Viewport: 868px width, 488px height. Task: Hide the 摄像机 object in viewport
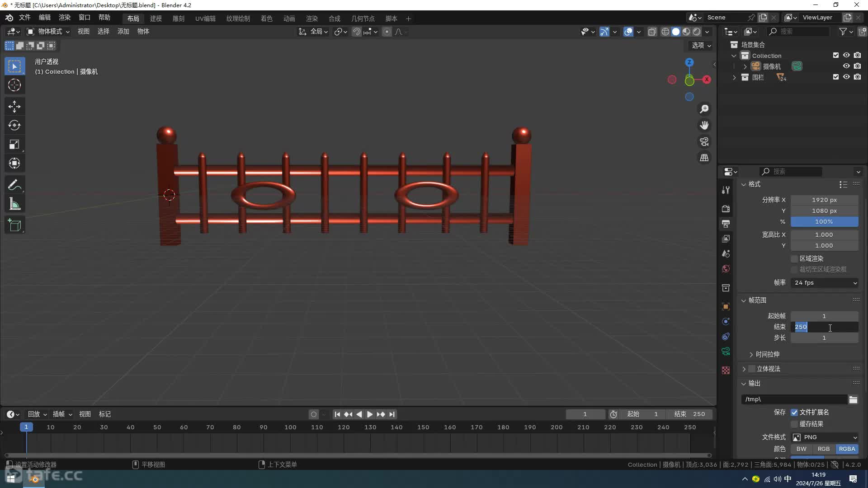846,66
